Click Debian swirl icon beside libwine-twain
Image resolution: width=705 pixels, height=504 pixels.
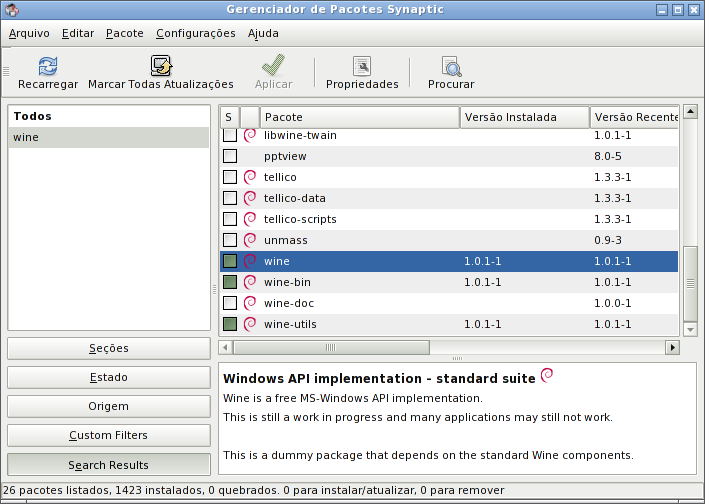pos(250,135)
